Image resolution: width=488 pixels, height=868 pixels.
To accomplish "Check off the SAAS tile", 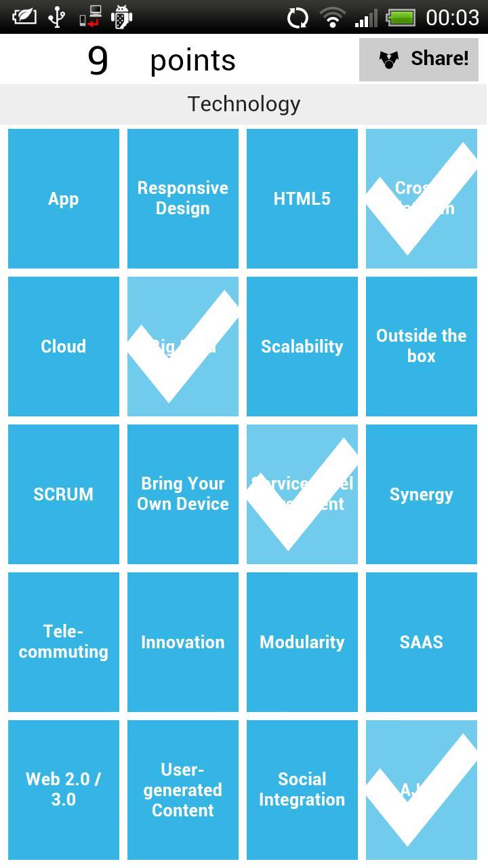I will click(x=421, y=642).
